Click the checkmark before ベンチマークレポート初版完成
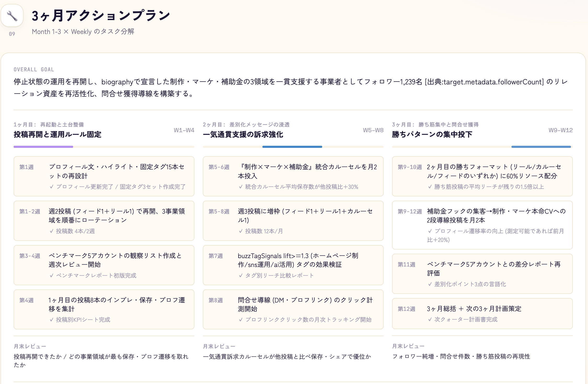 click(51, 276)
